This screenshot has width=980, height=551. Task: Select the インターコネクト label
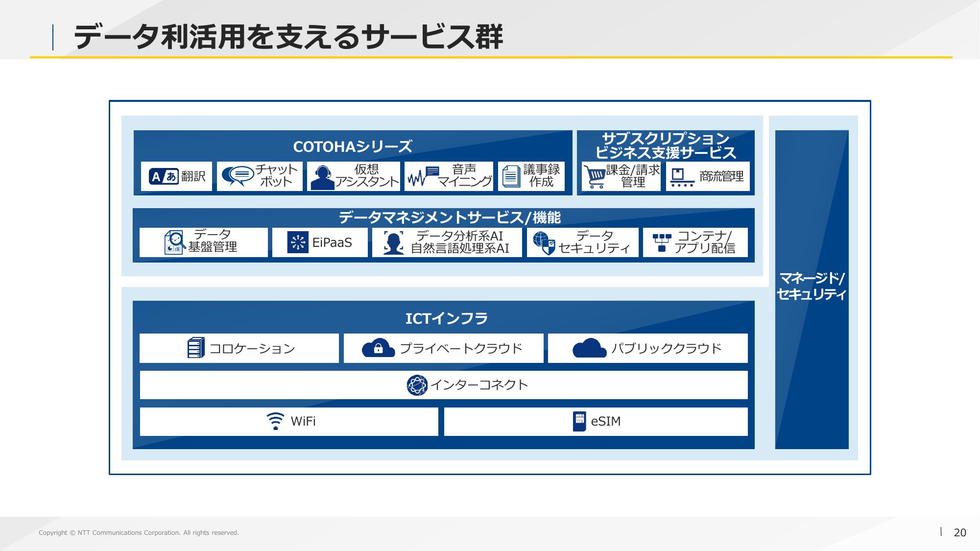click(x=479, y=385)
